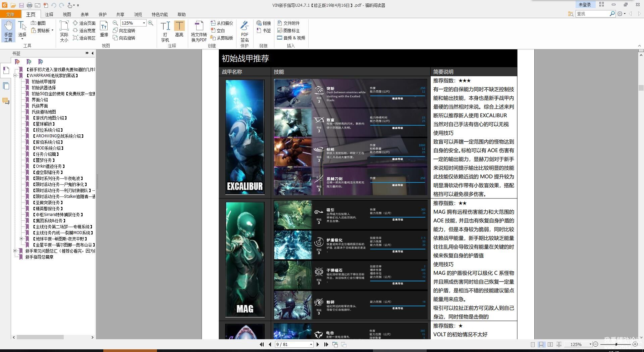Viewport: 644px width, 352px height.
Task: Click the status bar zoom out minus button
Action: [x=595, y=344]
